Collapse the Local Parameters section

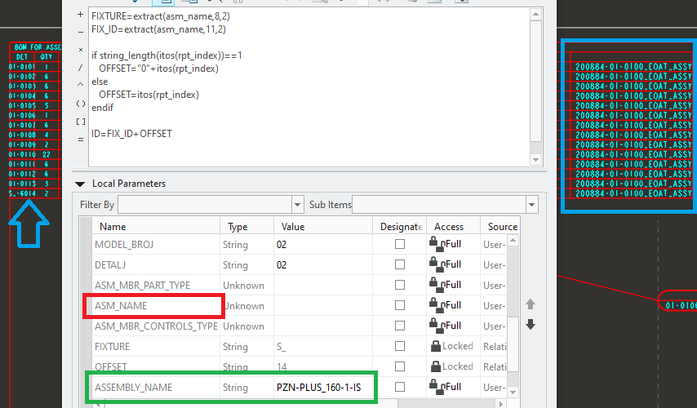click(x=80, y=184)
